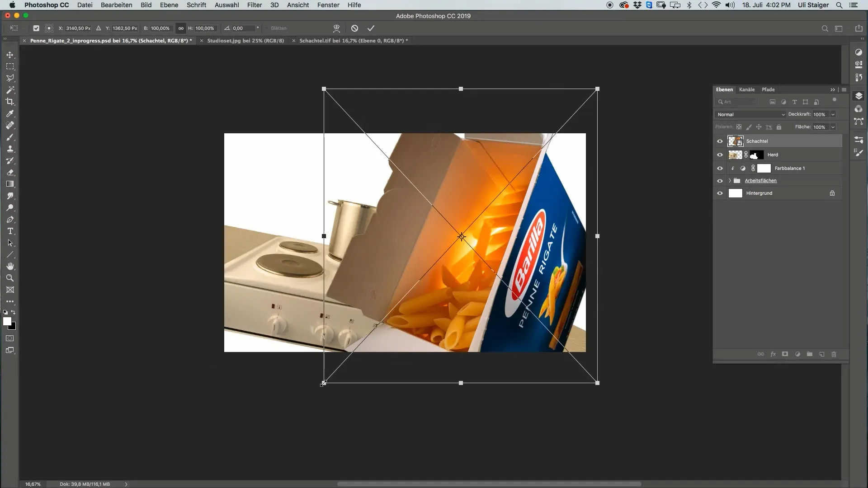The image size is (868, 488).
Task: Switch to the Schachtel.tif document tab
Action: coord(354,41)
